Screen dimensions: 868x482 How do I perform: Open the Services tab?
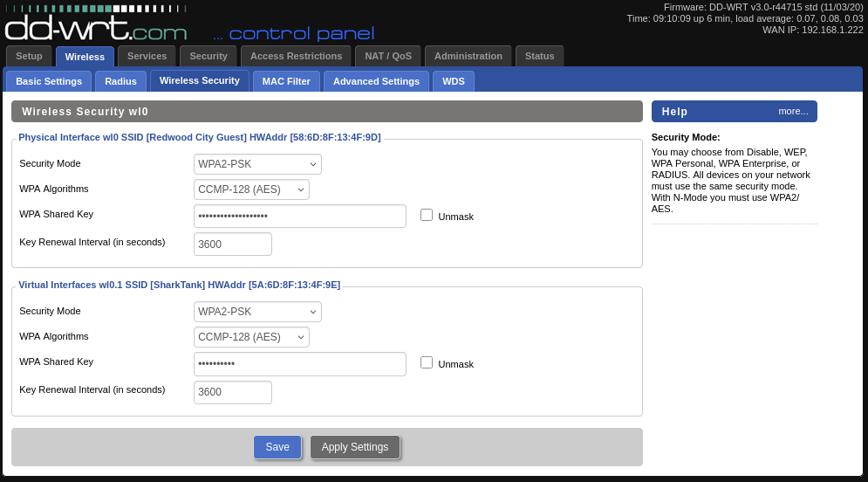(x=147, y=56)
